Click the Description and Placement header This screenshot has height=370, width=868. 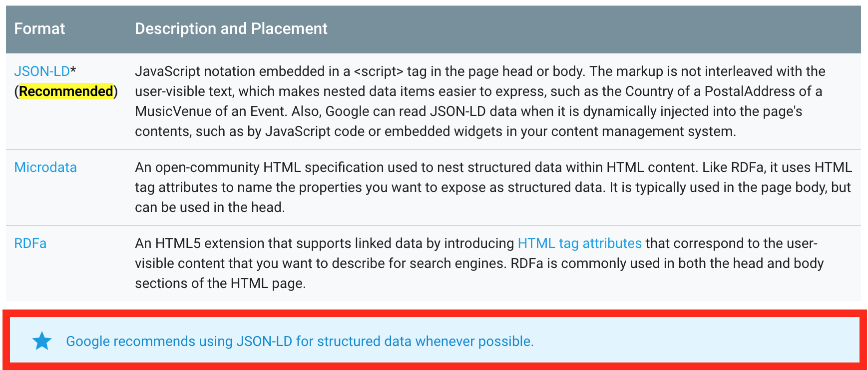tap(231, 28)
